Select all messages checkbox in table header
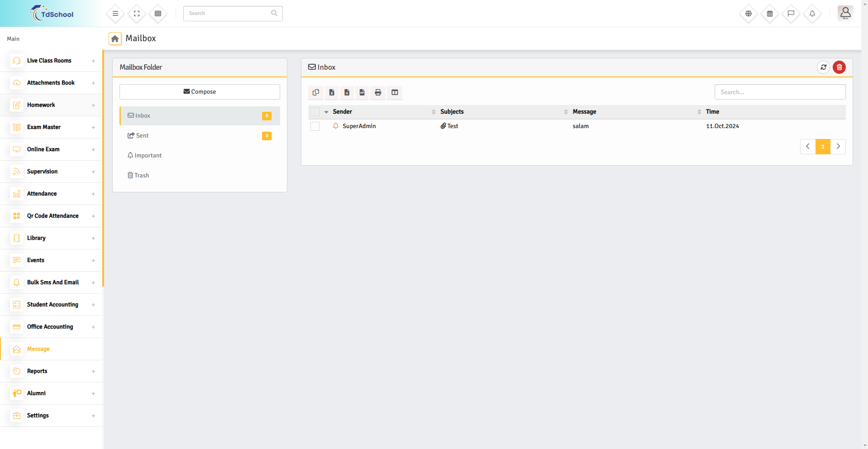Image resolution: width=868 pixels, height=449 pixels. click(315, 112)
